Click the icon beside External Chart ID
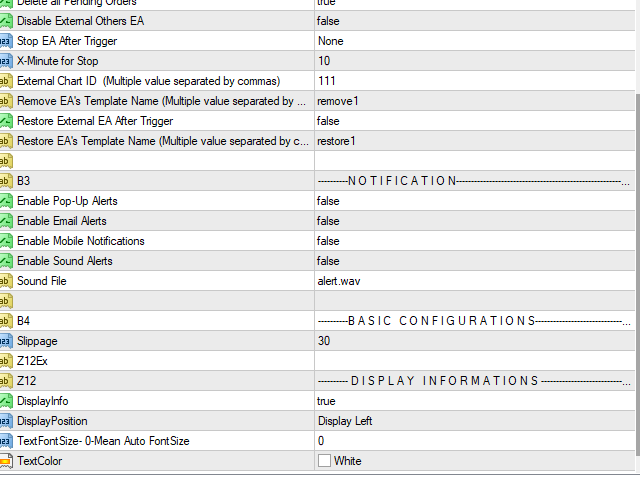This screenshot has width=640, height=480. click(x=5, y=81)
